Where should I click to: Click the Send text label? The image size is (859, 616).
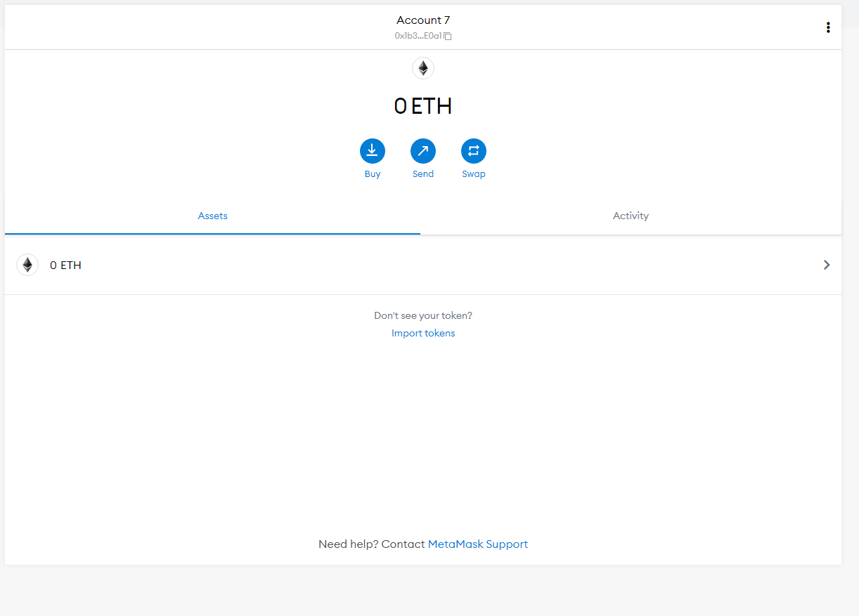423,174
